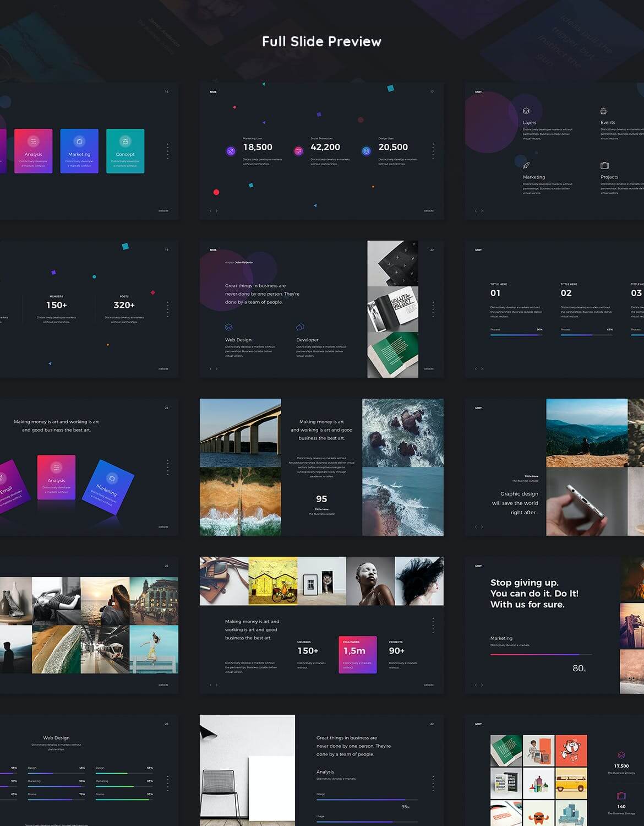The width and height of the screenshot is (644, 826).
Task: Click vertical dots pagination on 18,500 statistics slide
Action: pos(433,151)
